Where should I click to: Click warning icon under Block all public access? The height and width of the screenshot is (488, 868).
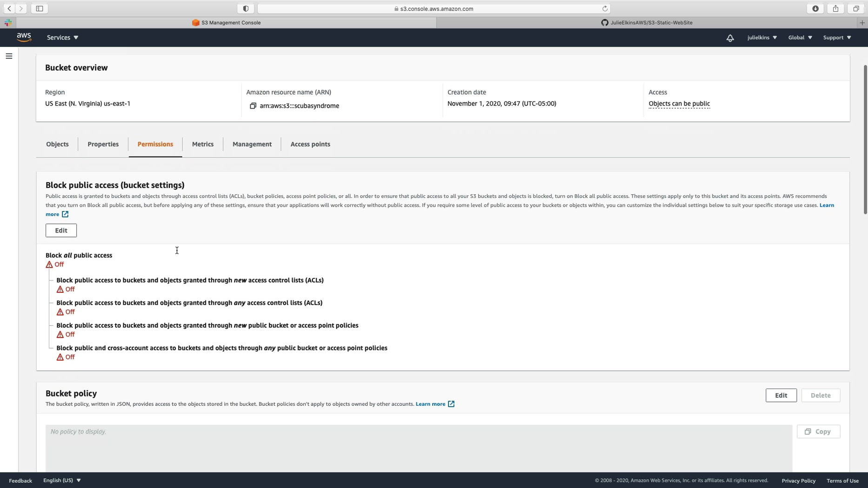(x=49, y=264)
